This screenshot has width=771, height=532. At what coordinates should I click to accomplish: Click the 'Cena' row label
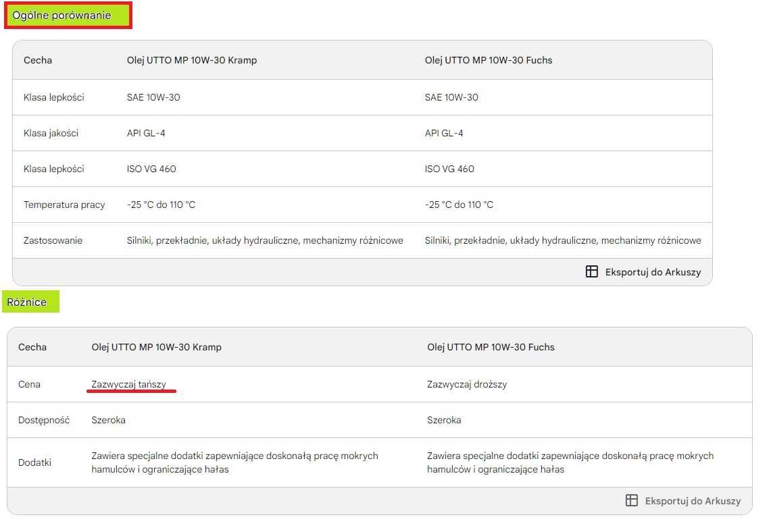tap(29, 384)
